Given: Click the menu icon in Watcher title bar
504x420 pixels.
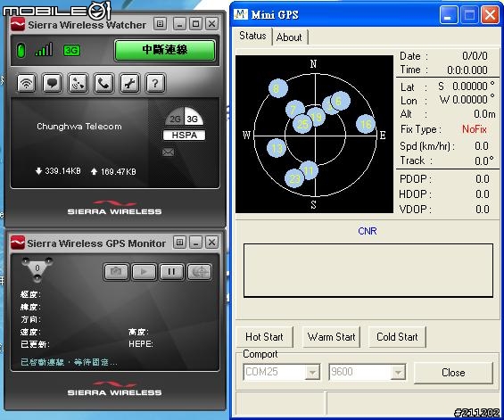Looking at the screenshot, I should (160, 24).
